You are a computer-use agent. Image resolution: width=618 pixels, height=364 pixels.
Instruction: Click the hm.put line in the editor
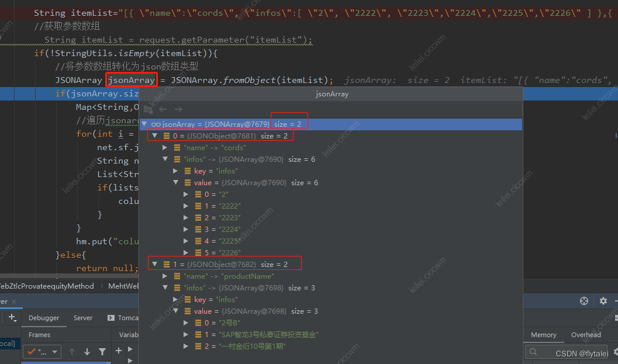(x=107, y=241)
